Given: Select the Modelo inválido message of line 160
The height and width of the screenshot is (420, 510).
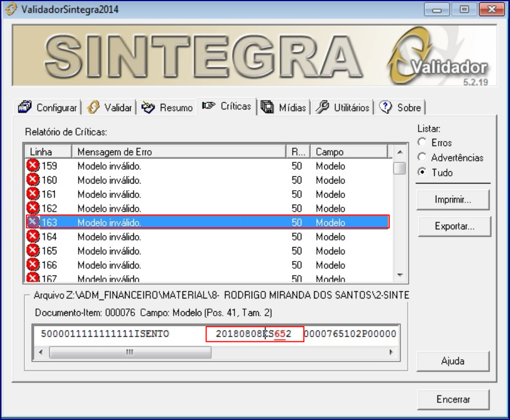Looking at the screenshot, I should [109, 180].
